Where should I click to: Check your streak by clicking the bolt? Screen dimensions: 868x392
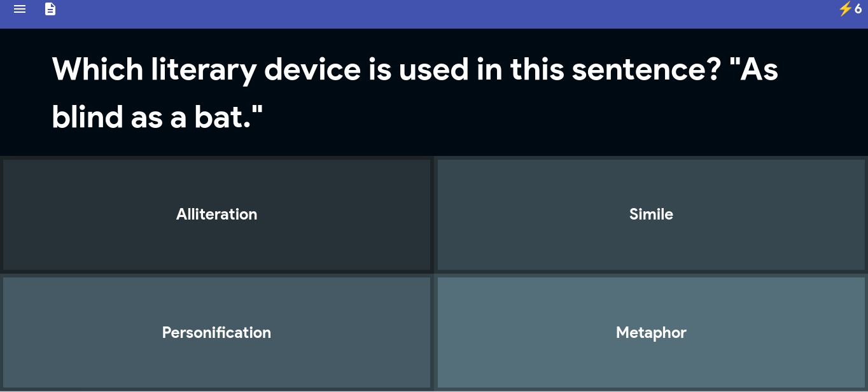pos(844,9)
